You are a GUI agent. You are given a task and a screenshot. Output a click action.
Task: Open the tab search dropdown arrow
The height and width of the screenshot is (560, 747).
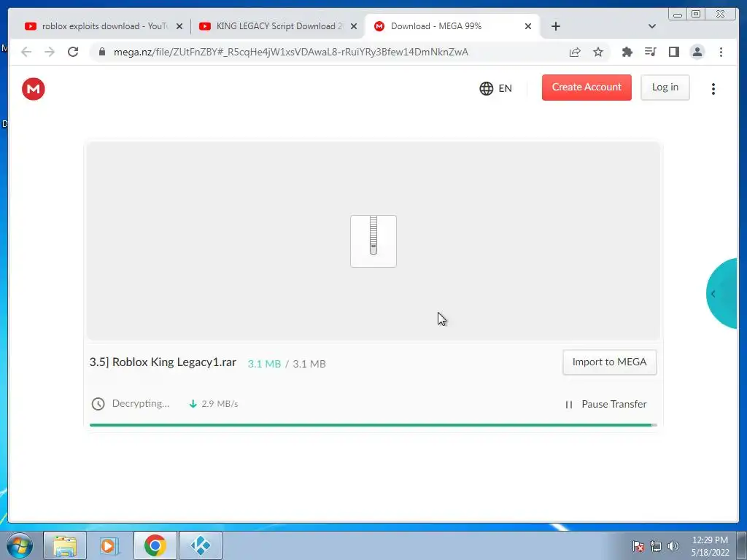coord(652,26)
